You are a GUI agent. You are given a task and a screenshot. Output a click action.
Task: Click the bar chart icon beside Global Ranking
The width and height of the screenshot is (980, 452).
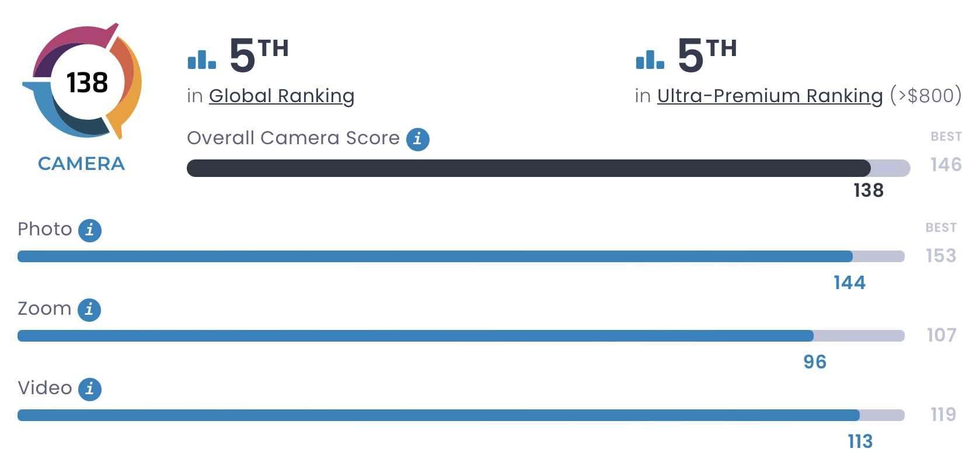coord(202,59)
